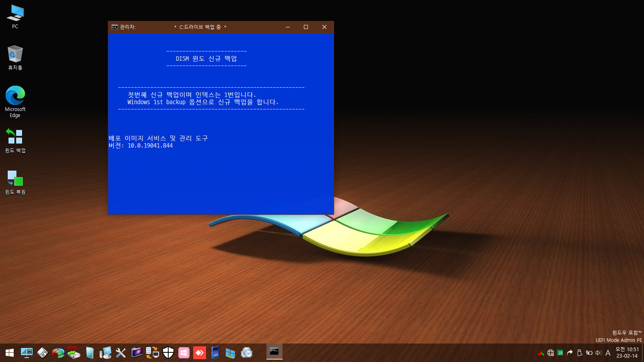Click the '배포 이미지 서비스 및 관리 도구' line
The image size is (644, 362).
tap(158, 138)
